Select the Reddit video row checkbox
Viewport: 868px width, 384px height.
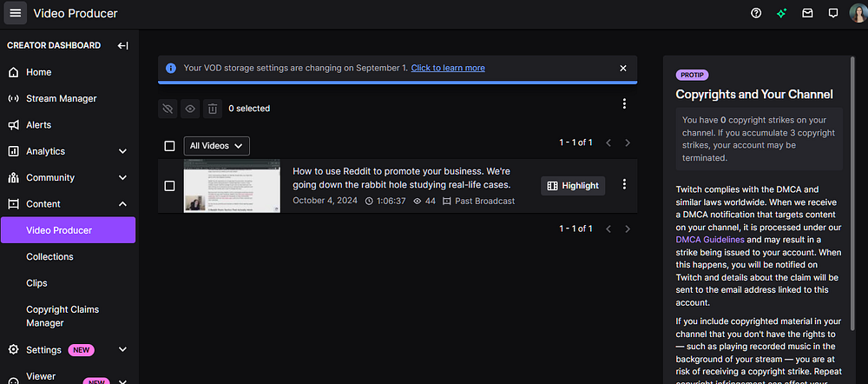click(x=170, y=186)
